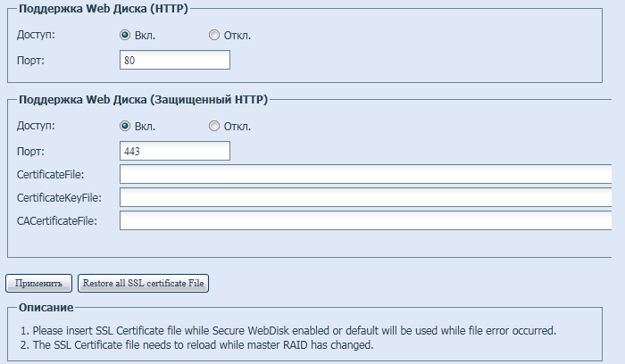
Task: Enable secure HTTP Web Disk access (Вкл.)
Action: point(125,126)
